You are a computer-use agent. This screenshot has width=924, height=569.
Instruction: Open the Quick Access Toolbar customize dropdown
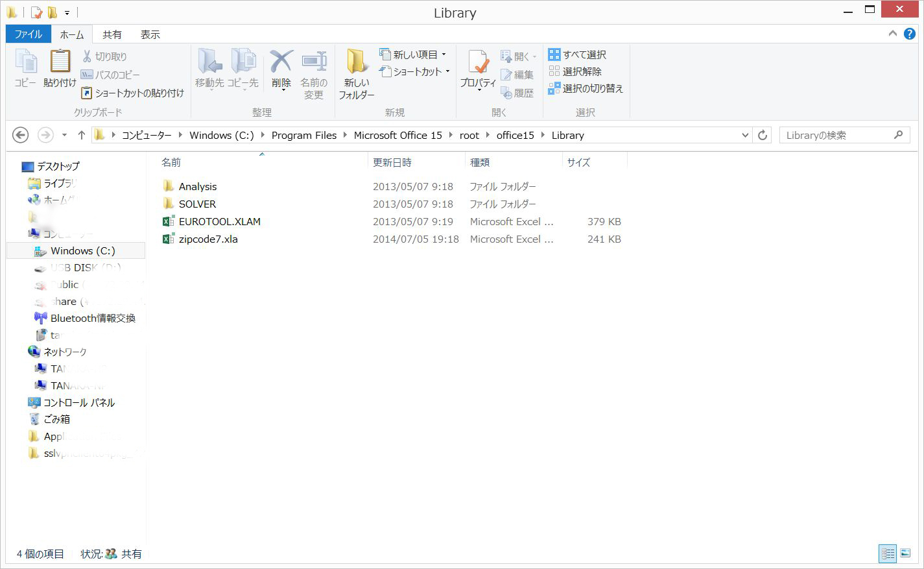(x=67, y=12)
